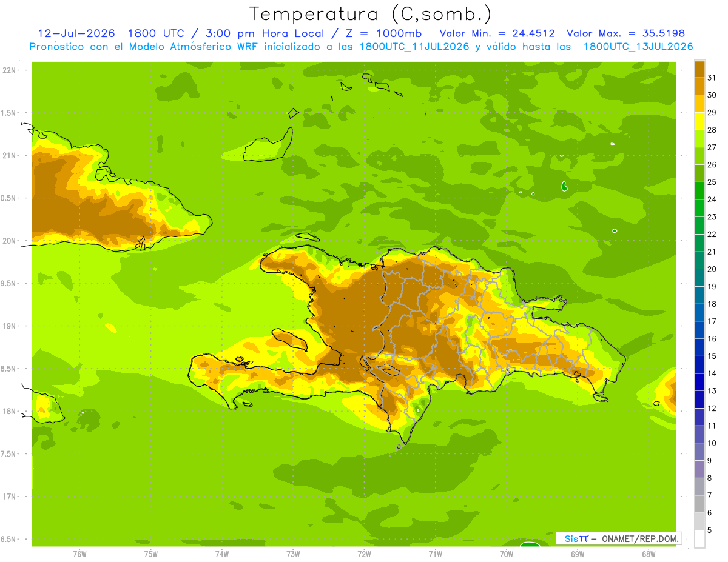The width and height of the screenshot is (728, 562).
Task: Click the '20N' latitude axis label
Action: [x=9, y=241]
